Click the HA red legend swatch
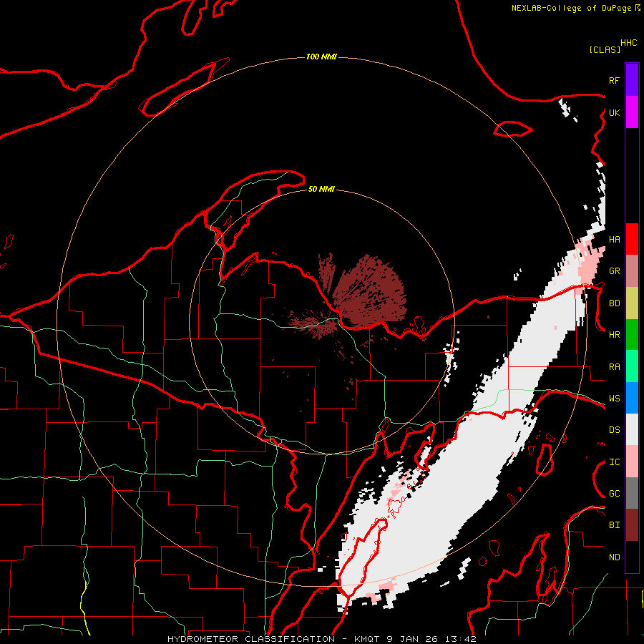This screenshot has height=644, width=644. point(632,239)
